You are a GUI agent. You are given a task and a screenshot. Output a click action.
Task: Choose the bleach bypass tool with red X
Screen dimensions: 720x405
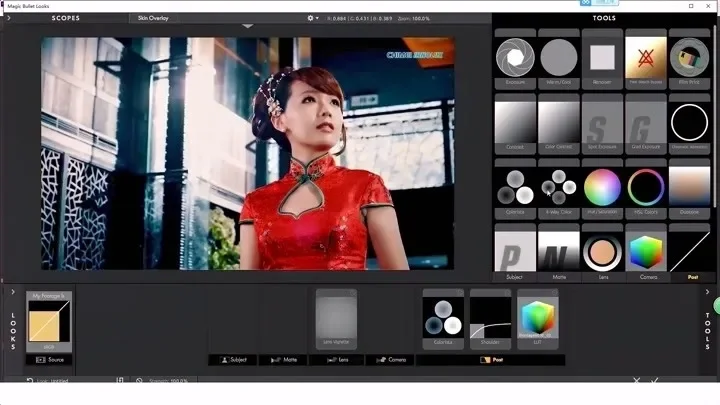tap(646, 59)
